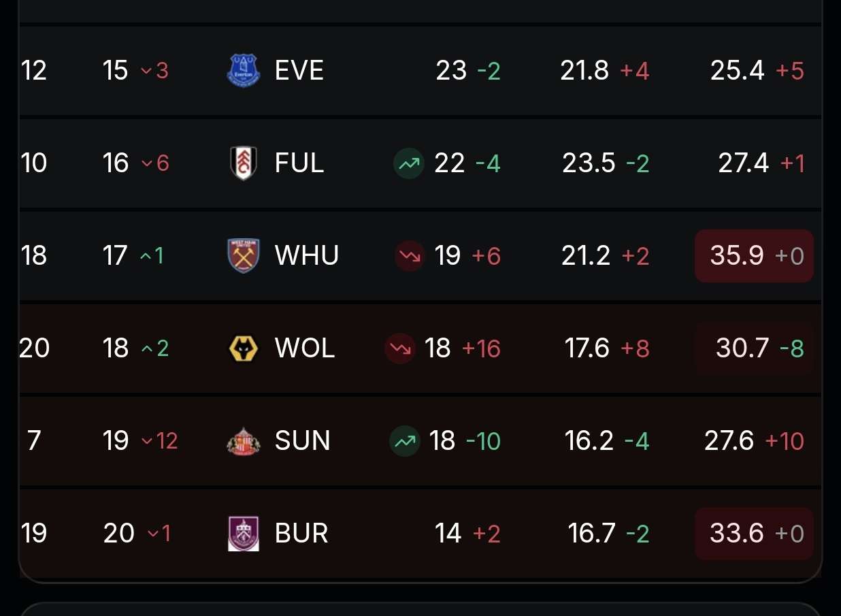Click the West Ham club crest

243,256
